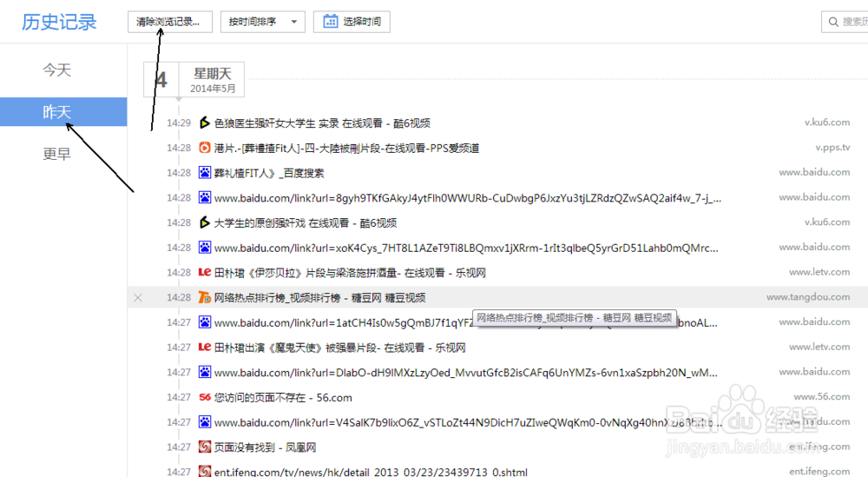The image size is (868, 477).
Task: Click the www.letv.com domain on 《伊莎贝拉》 row
Action: (x=819, y=272)
